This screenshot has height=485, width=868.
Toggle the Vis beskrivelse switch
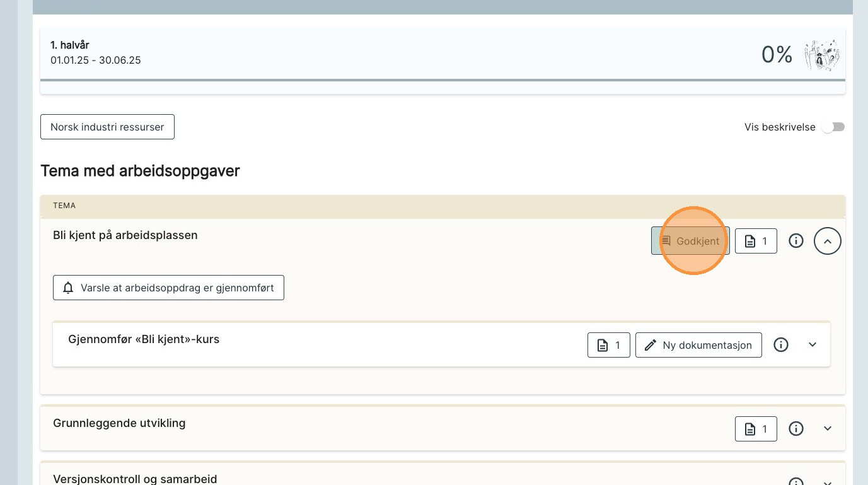tap(833, 127)
